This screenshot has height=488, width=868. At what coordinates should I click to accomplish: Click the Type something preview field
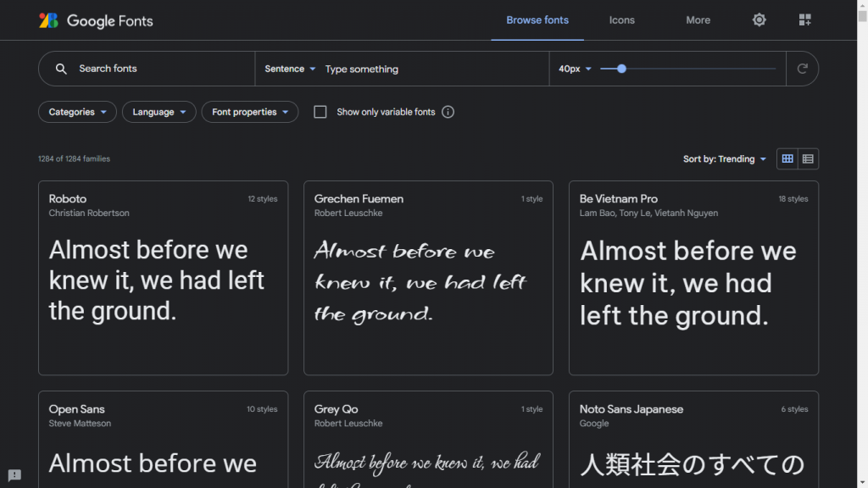[435, 69]
